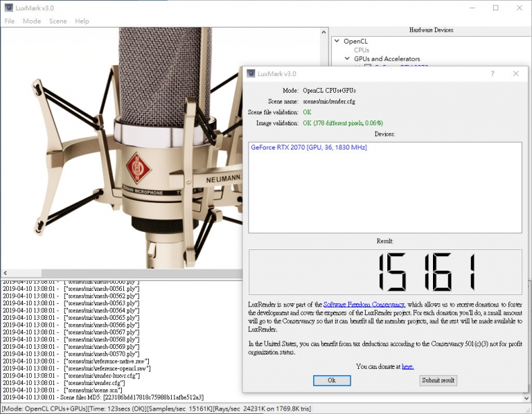Click the result dialog help question mark
Image resolution: width=532 pixels, height=414 pixels.
click(x=493, y=73)
